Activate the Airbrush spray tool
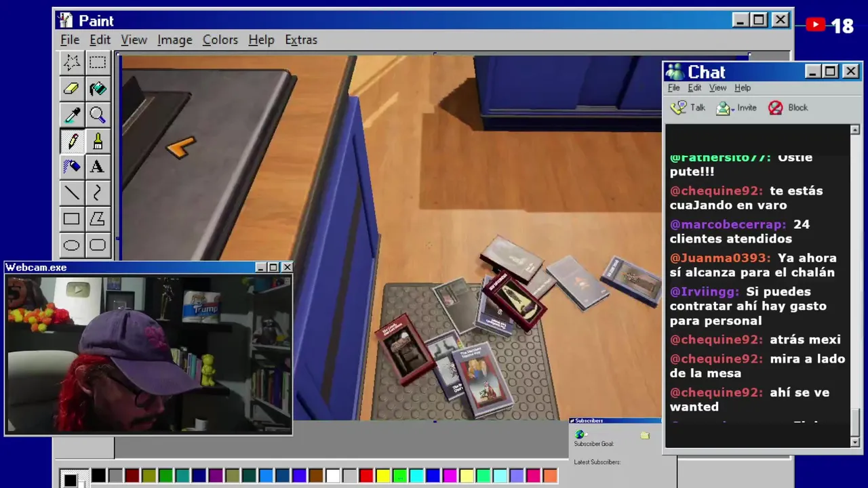Screen dimensions: 868x488 [71, 167]
